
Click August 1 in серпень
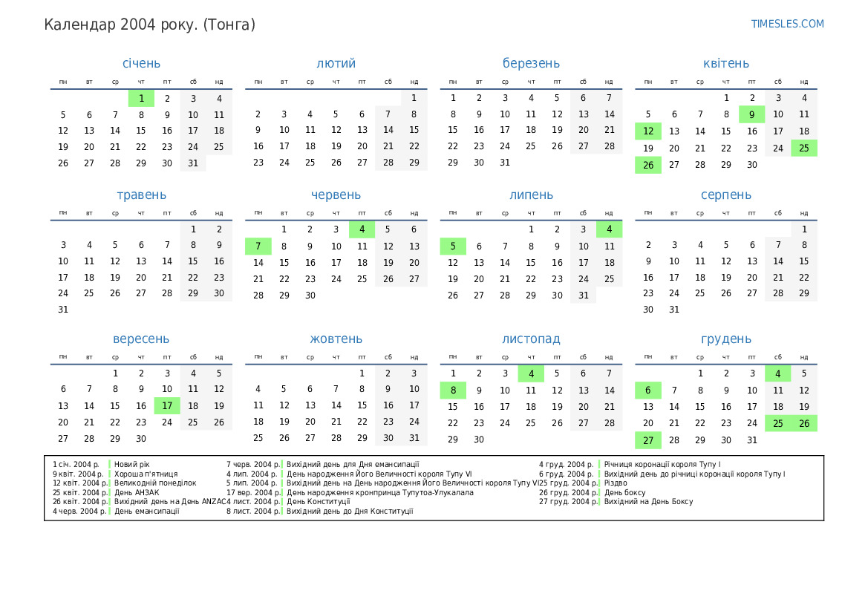click(x=804, y=229)
